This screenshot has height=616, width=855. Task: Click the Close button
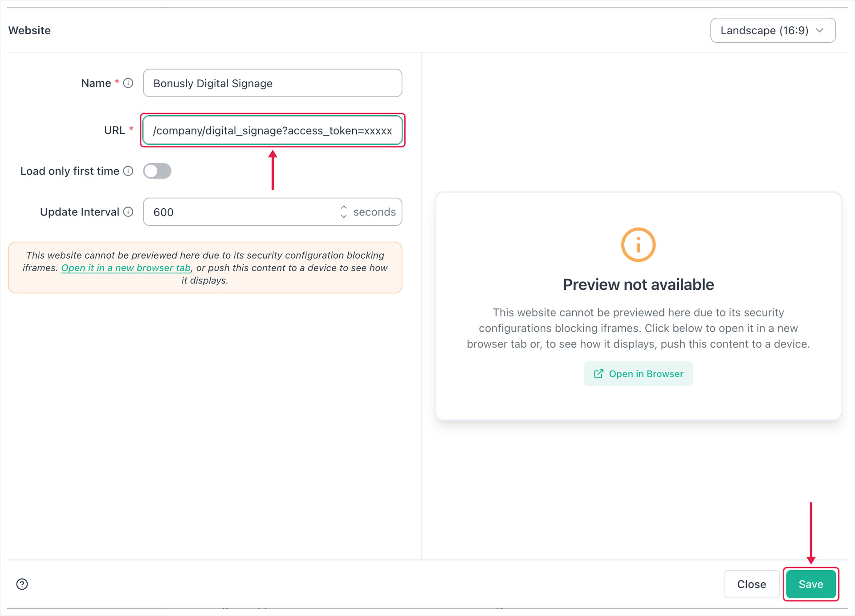751,584
